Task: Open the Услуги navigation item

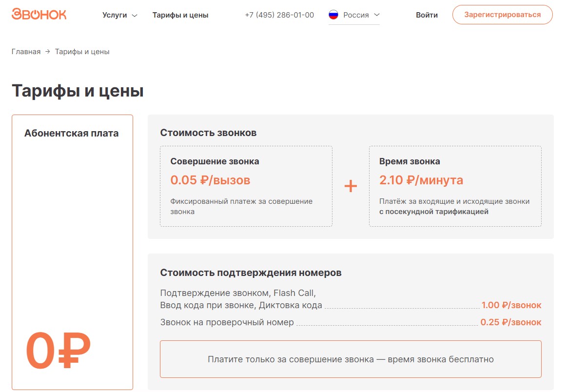Action: click(115, 15)
